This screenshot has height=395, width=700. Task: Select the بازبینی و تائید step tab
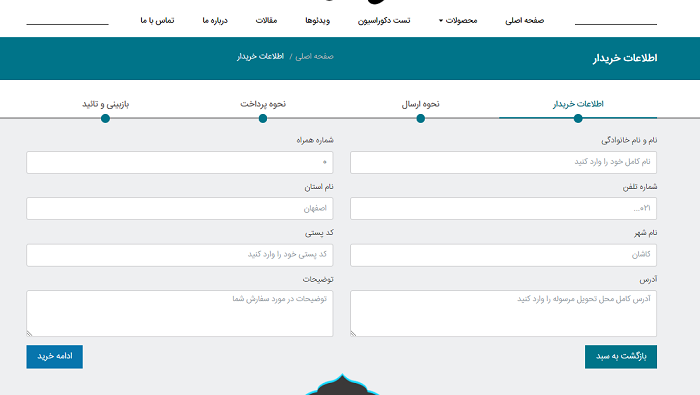[105, 104]
